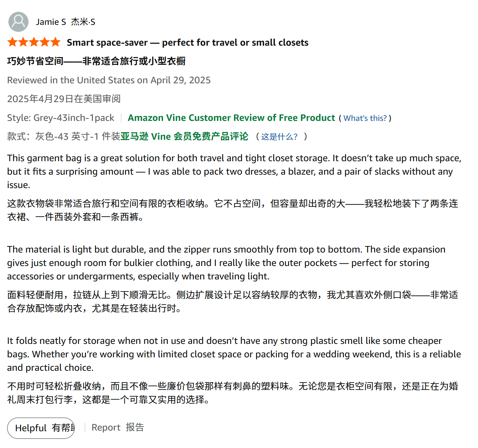478x448 pixels.
Task: Open review title "Smart space-saver" heading
Action: coord(187,43)
